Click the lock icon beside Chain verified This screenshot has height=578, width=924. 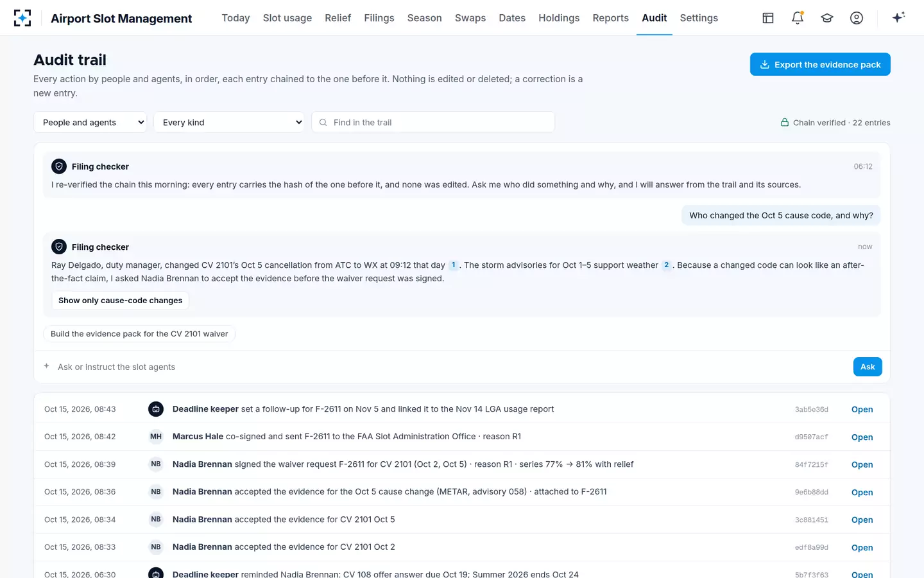[x=784, y=122]
